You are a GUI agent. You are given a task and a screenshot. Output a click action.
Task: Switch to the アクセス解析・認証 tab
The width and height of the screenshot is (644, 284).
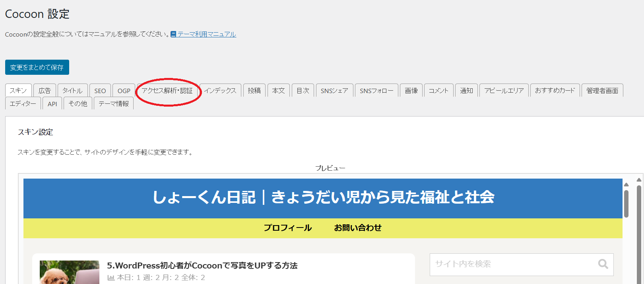pos(167,91)
